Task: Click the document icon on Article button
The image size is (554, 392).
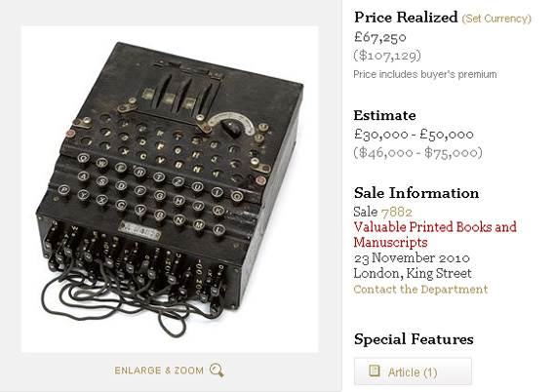Action: [x=375, y=371]
